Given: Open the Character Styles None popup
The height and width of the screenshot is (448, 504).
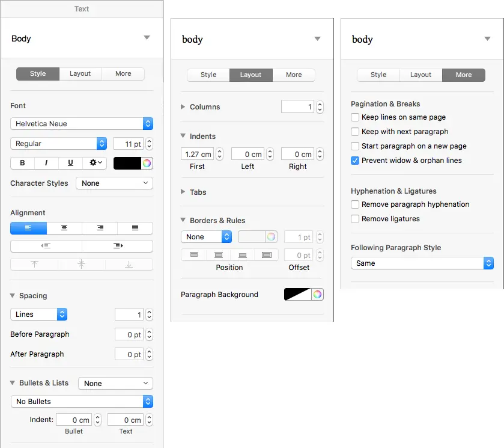Looking at the screenshot, I should coord(114,183).
